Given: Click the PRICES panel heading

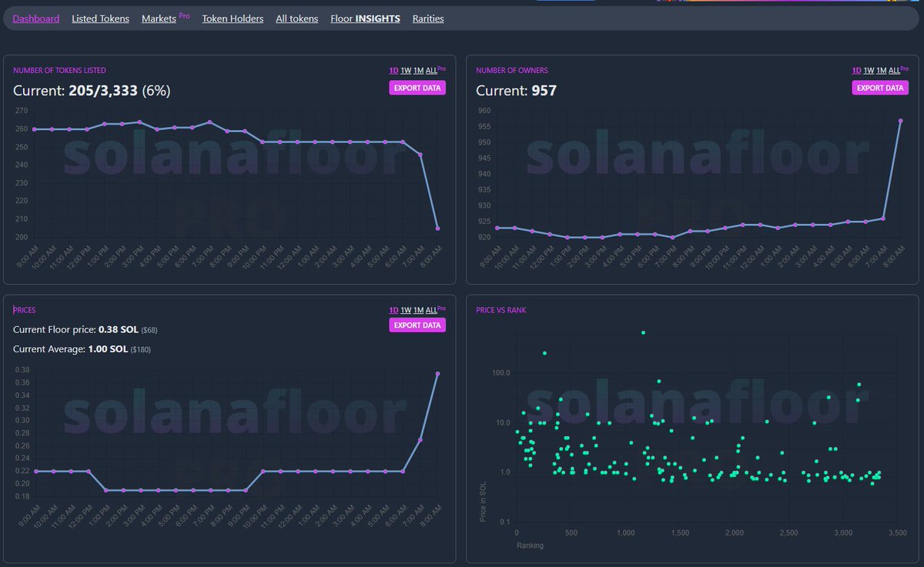Looking at the screenshot, I should click(x=24, y=310).
